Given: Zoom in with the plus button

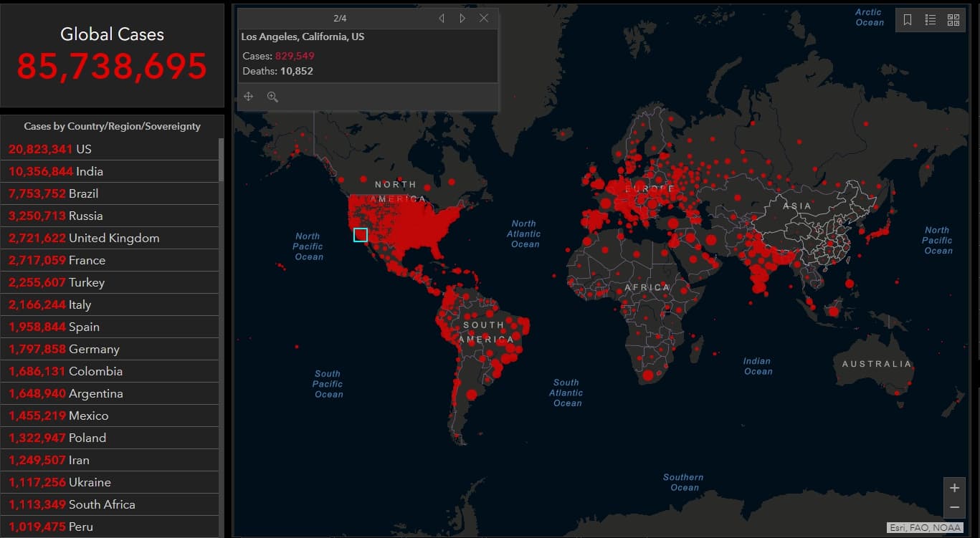Looking at the screenshot, I should [x=954, y=488].
